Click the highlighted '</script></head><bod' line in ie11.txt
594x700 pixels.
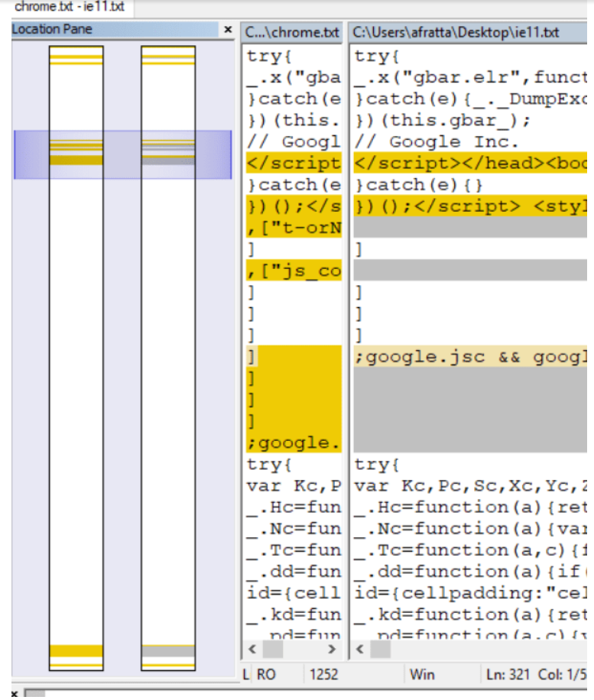(x=470, y=163)
